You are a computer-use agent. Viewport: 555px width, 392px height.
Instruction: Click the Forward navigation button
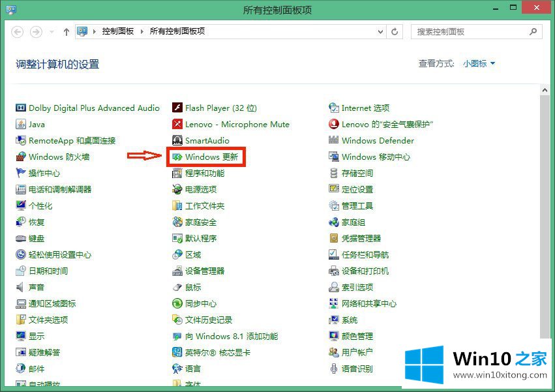[x=36, y=32]
